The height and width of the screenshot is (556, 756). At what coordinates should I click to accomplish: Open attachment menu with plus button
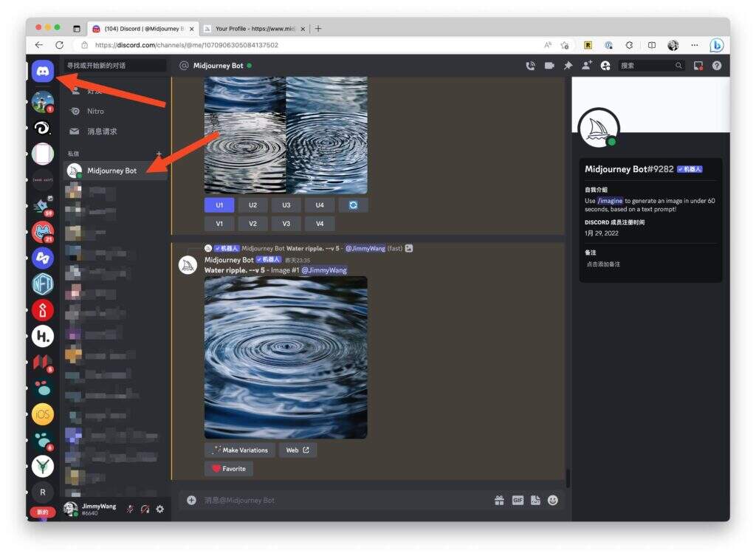191,500
